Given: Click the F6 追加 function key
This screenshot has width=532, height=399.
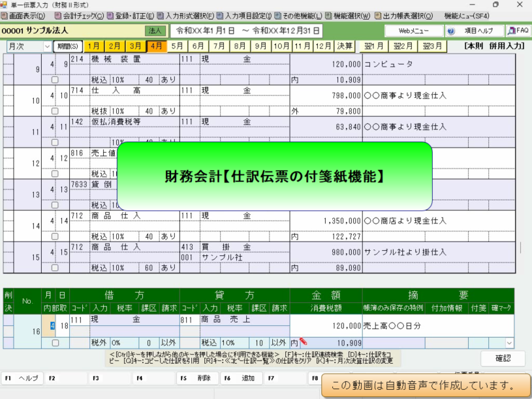Looking at the screenshot, I should (242, 378).
